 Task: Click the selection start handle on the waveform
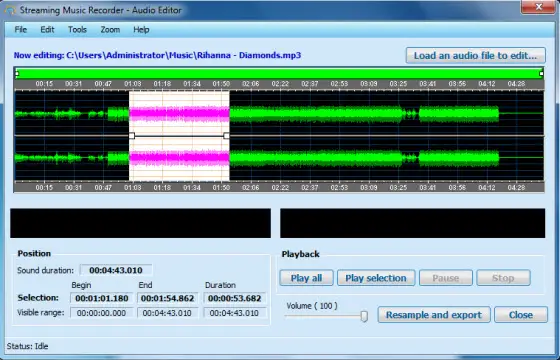pos(132,136)
